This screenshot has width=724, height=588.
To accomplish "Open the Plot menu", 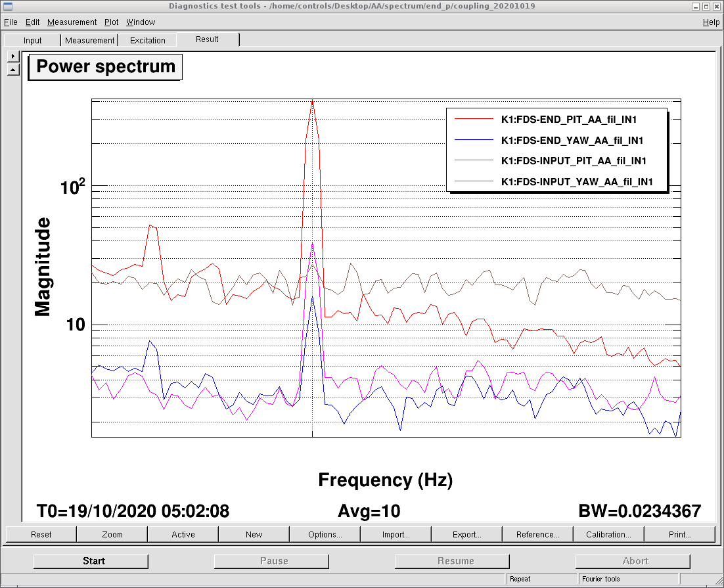I will coord(111,22).
